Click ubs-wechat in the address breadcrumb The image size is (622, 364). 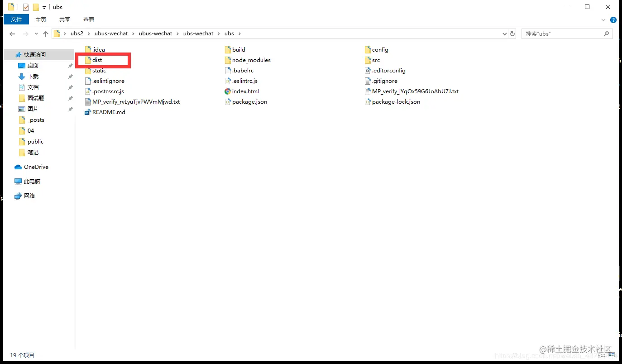[x=198, y=34]
